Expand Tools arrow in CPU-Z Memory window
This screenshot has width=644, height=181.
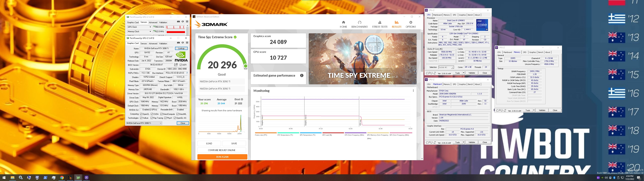pyautogui.click(x=534, y=110)
